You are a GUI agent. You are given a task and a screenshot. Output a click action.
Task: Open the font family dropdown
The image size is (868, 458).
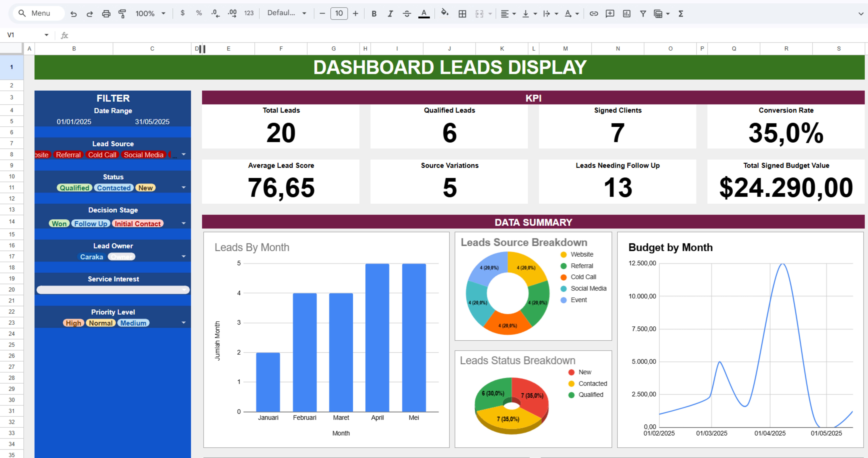click(287, 13)
